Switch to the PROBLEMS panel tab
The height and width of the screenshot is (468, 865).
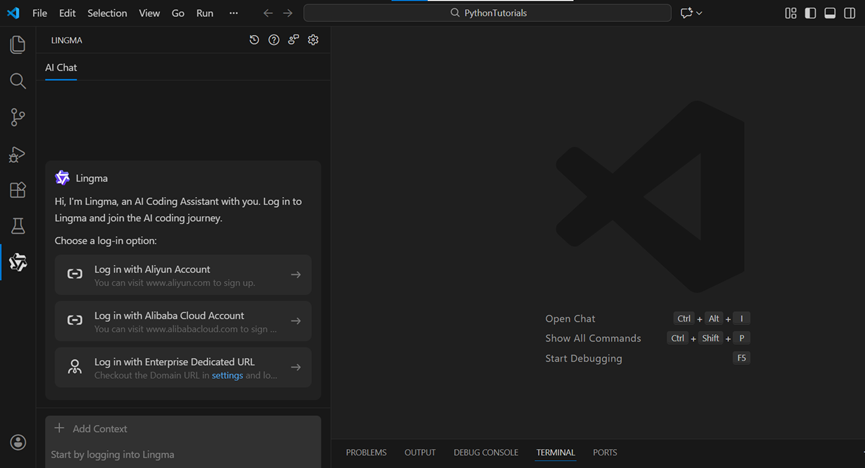pos(366,453)
